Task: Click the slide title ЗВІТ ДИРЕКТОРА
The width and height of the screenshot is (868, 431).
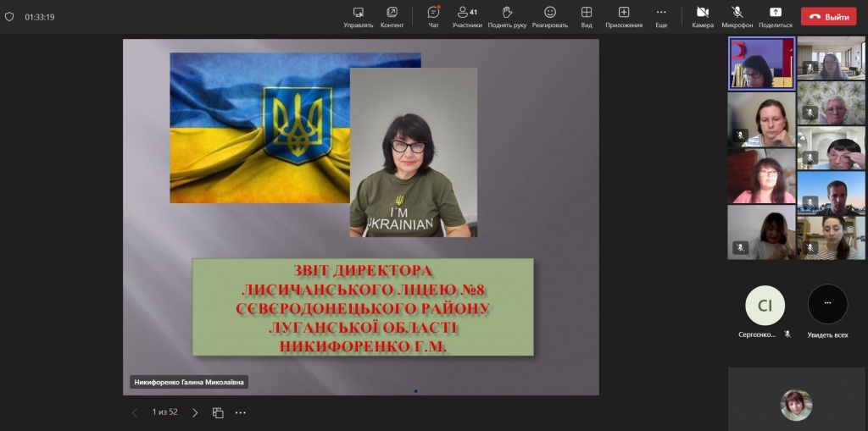Action: [363, 271]
